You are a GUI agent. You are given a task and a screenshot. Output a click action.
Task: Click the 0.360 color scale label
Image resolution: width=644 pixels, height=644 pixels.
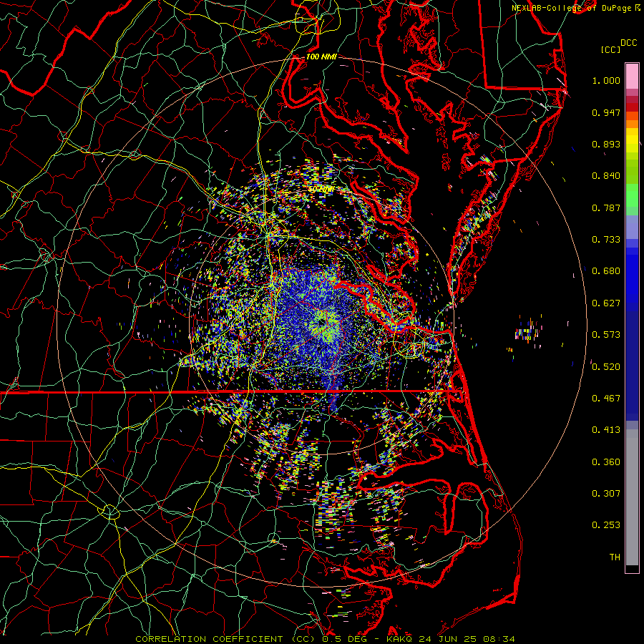(606, 462)
